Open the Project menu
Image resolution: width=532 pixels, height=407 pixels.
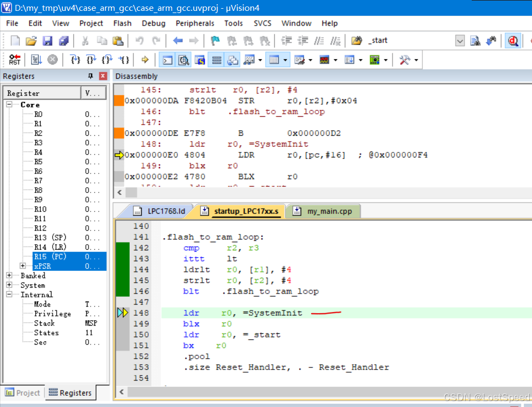91,23
